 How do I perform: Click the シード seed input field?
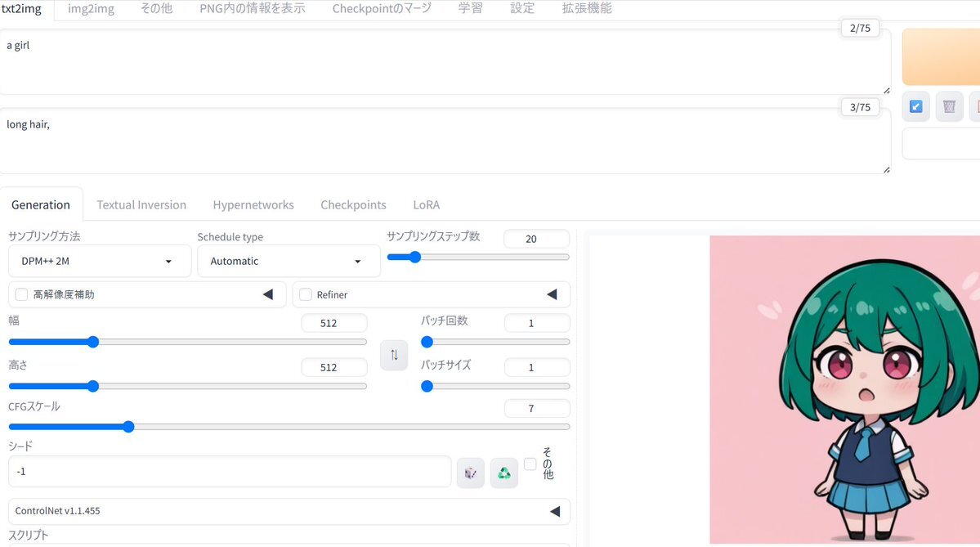click(x=230, y=472)
